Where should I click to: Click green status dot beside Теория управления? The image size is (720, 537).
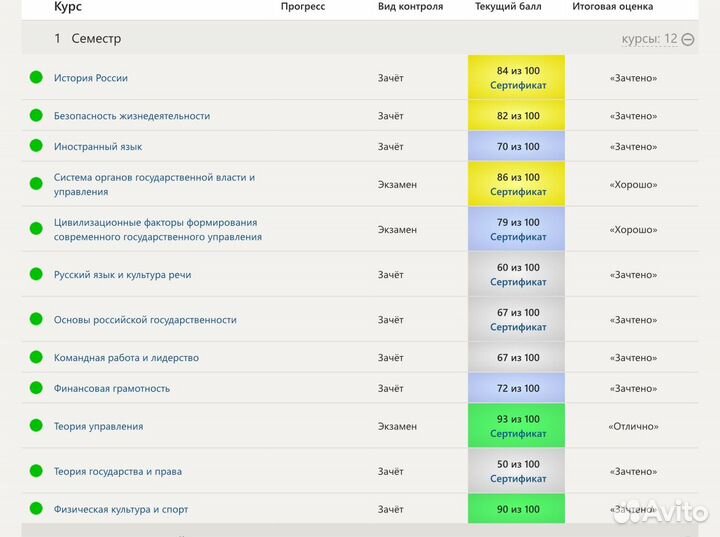click(x=36, y=426)
